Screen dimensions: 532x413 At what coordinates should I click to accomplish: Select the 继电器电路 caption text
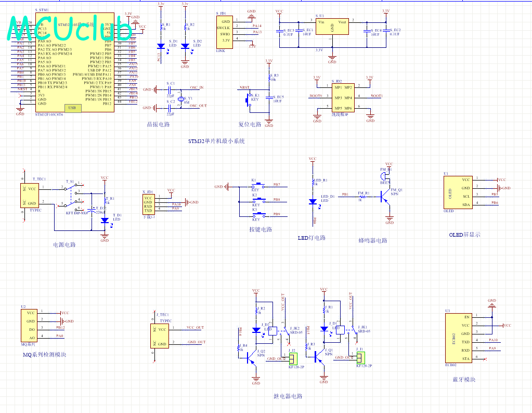[x=288, y=396]
